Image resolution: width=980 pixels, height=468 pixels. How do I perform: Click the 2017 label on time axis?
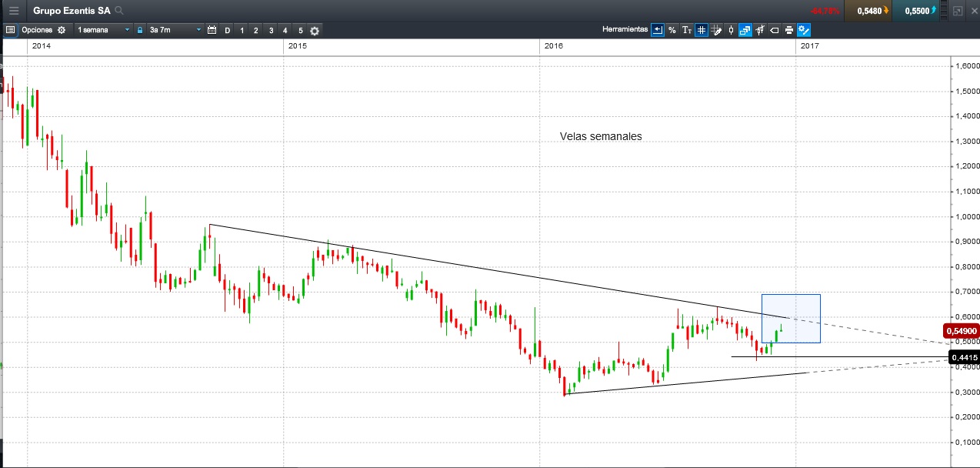[x=809, y=46]
